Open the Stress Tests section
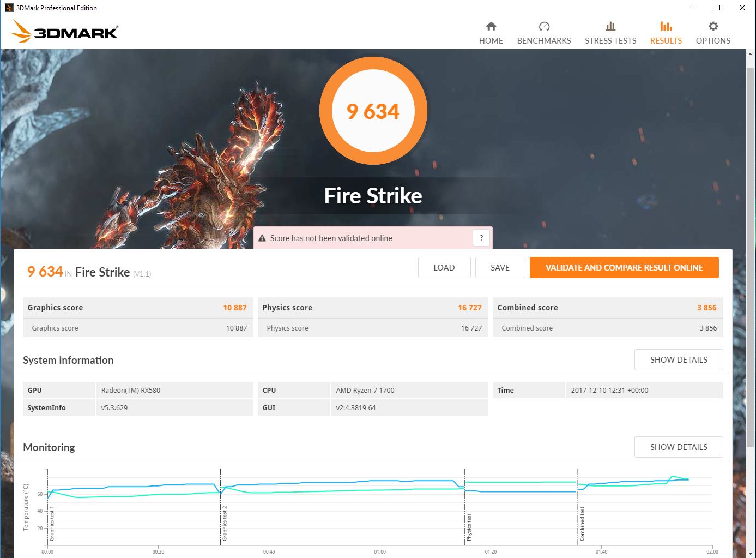The height and width of the screenshot is (558, 756). [x=610, y=33]
